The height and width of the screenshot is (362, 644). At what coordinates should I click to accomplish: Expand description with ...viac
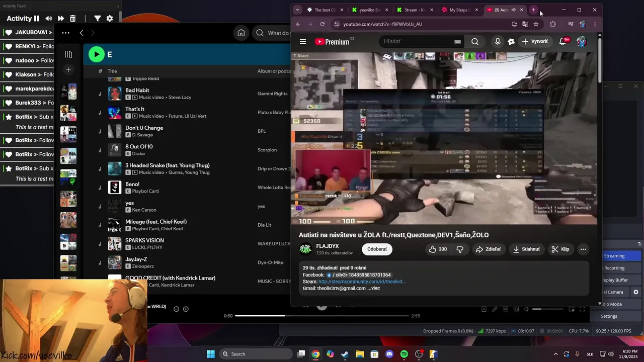pyautogui.click(x=373, y=288)
